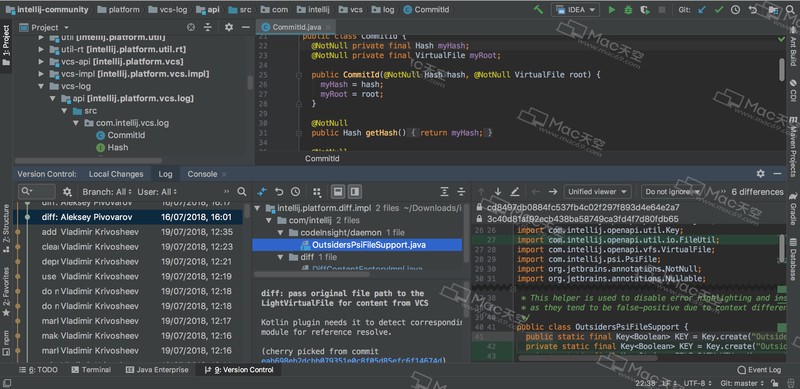Click the scroll-from-source target icon in Project panel
This screenshot has width=800, height=389.
tap(191, 28)
